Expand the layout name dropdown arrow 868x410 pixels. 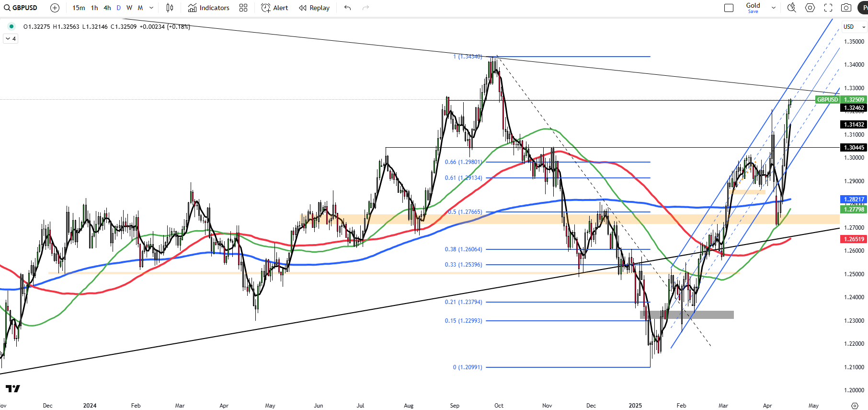click(773, 8)
